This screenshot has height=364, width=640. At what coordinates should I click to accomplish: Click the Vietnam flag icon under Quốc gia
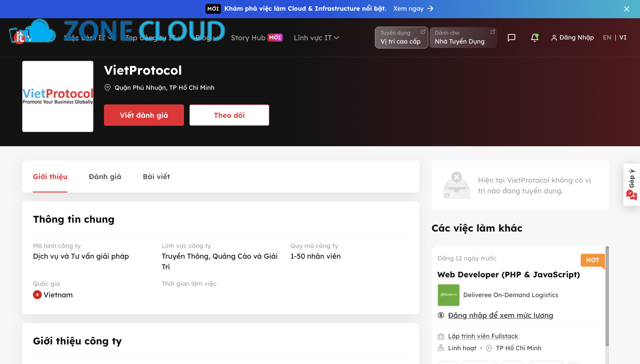click(37, 294)
